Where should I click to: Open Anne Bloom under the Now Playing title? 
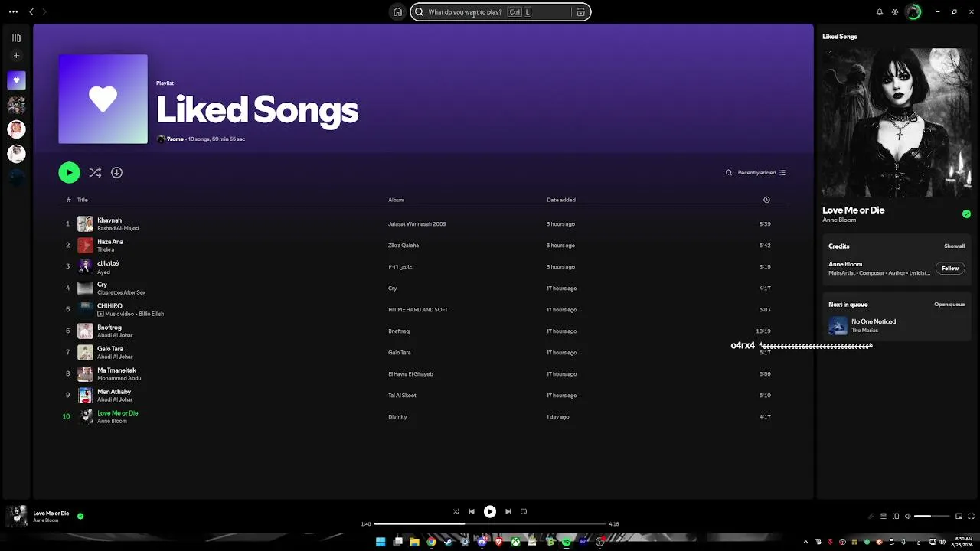click(x=839, y=220)
